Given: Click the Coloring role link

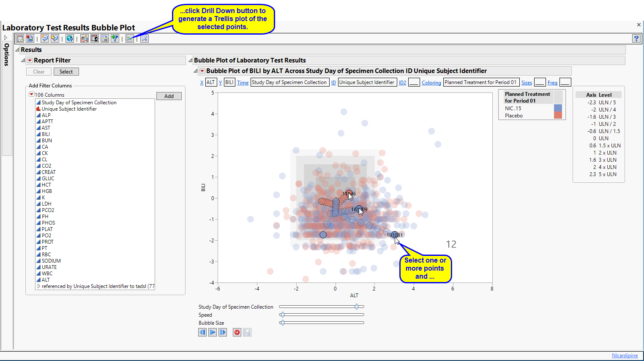Looking at the screenshot, I should tap(431, 83).
